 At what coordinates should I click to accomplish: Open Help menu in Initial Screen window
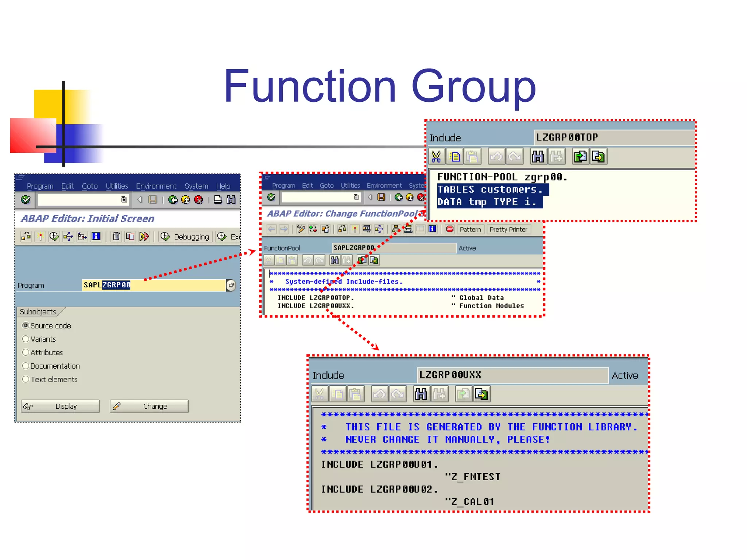point(223,186)
